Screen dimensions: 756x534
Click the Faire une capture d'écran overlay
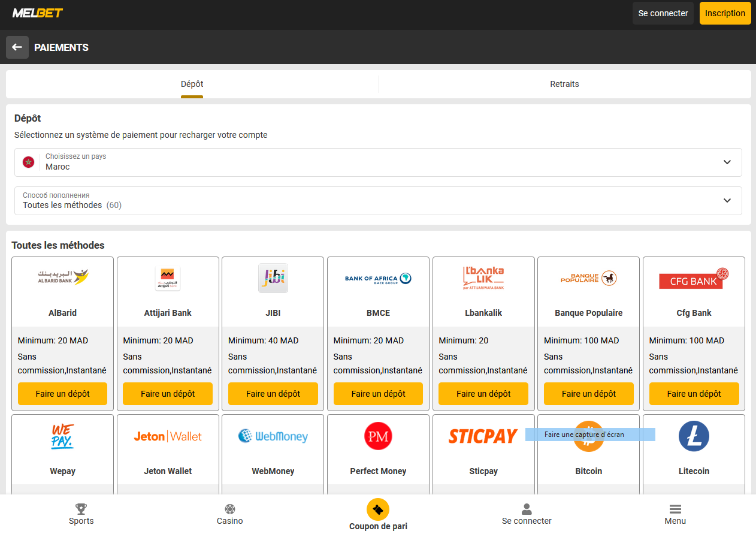point(590,435)
